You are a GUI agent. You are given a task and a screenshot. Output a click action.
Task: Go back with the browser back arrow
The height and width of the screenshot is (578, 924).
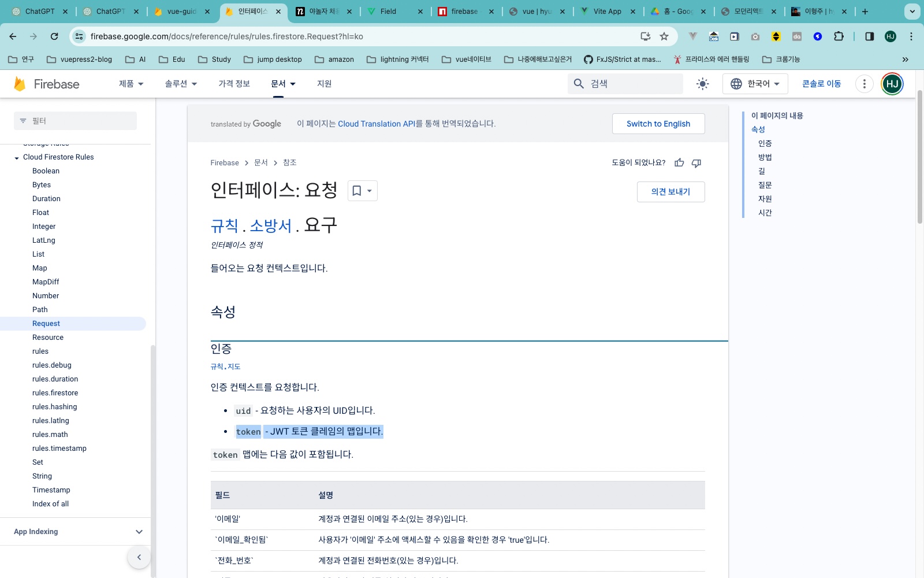click(13, 36)
